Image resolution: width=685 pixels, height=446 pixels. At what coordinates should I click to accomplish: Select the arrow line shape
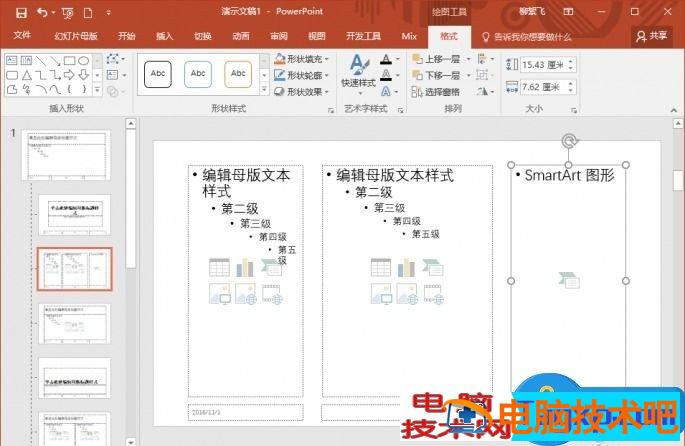point(55,60)
